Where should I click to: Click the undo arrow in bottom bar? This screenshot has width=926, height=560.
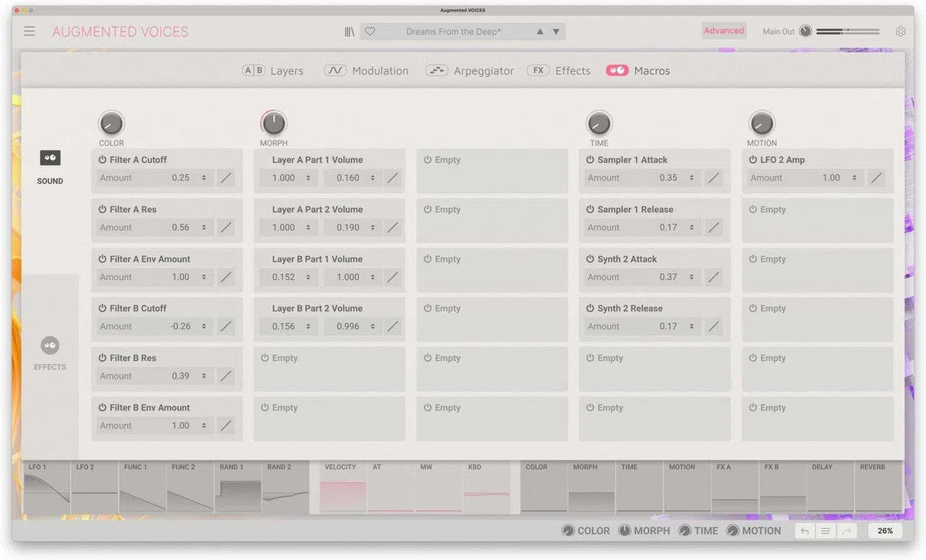[x=803, y=531]
